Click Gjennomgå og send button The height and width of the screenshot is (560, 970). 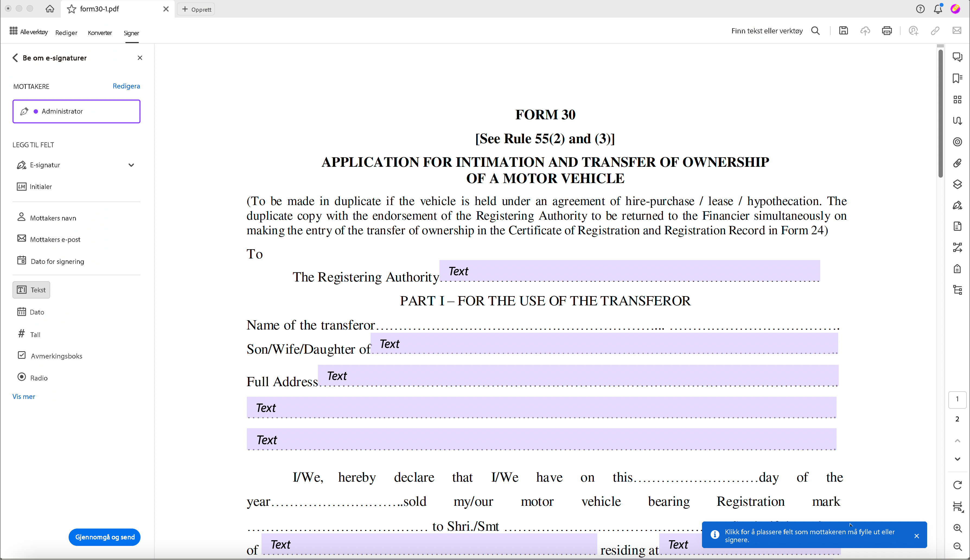click(x=105, y=537)
